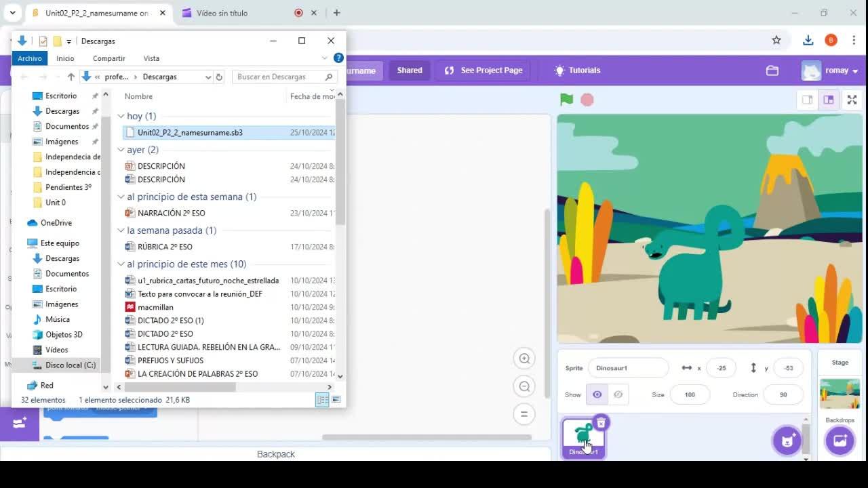Open the Chrome profile B avatar

tap(831, 40)
